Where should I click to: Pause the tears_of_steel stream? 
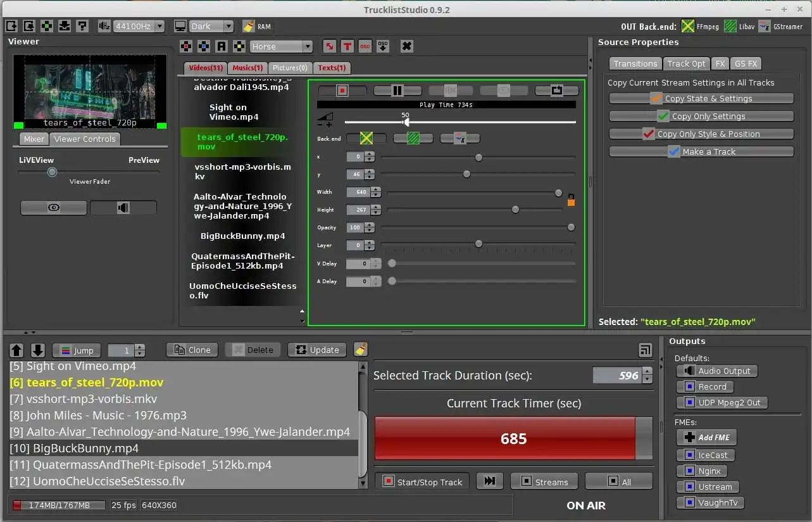tap(397, 91)
